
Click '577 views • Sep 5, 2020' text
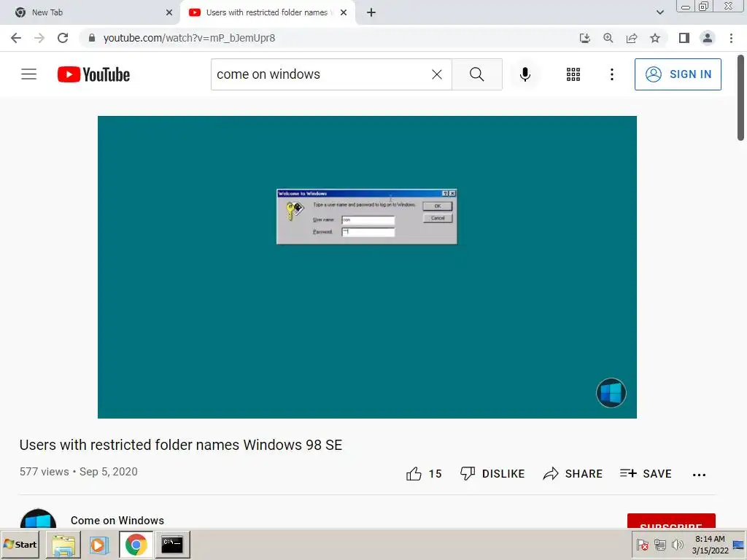click(x=79, y=472)
